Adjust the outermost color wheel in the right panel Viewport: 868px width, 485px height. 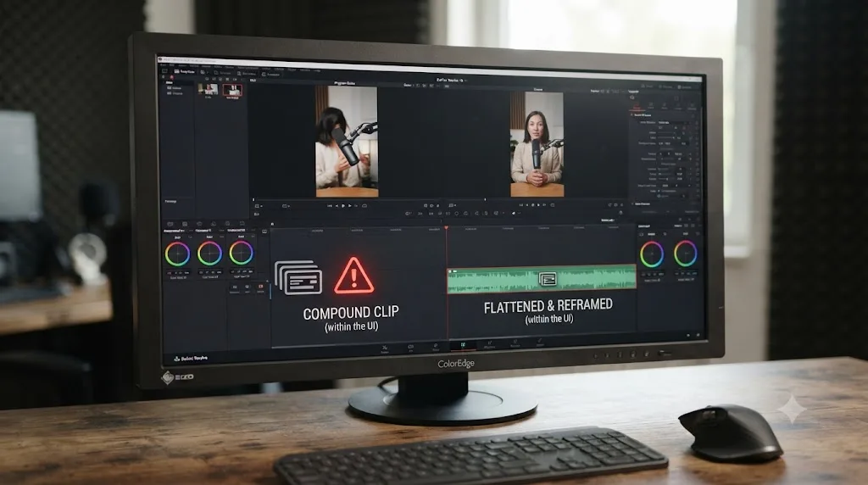(685, 254)
